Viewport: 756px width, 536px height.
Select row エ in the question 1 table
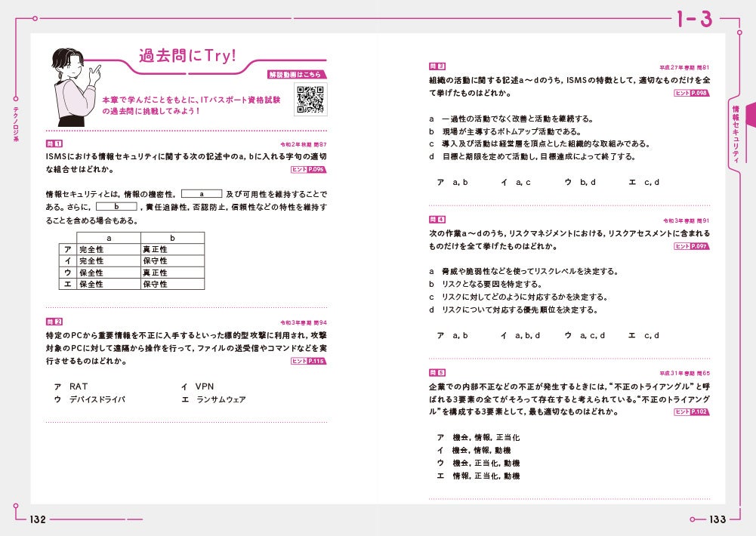pos(131,284)
